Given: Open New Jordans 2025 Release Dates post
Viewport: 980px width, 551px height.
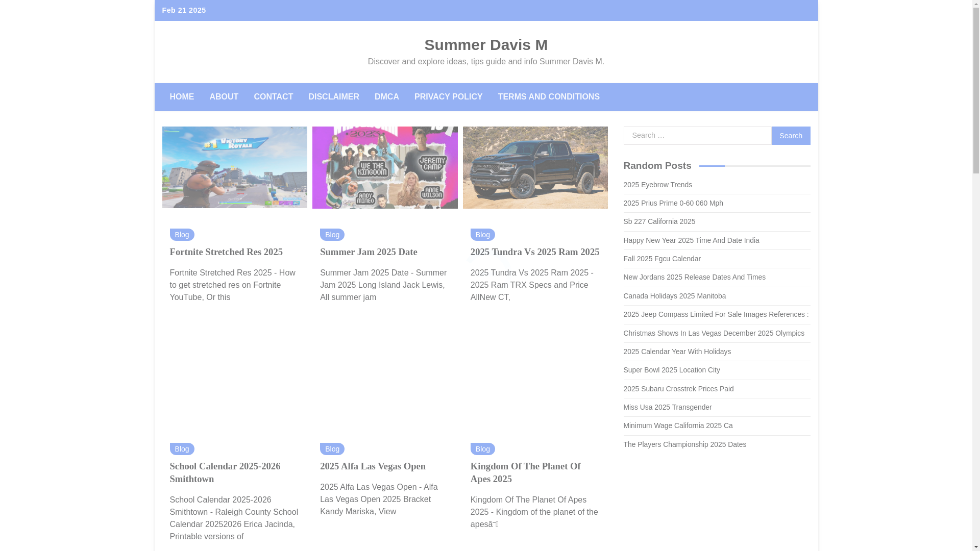Looking at the screenshot, I should [x=694, y=277].
